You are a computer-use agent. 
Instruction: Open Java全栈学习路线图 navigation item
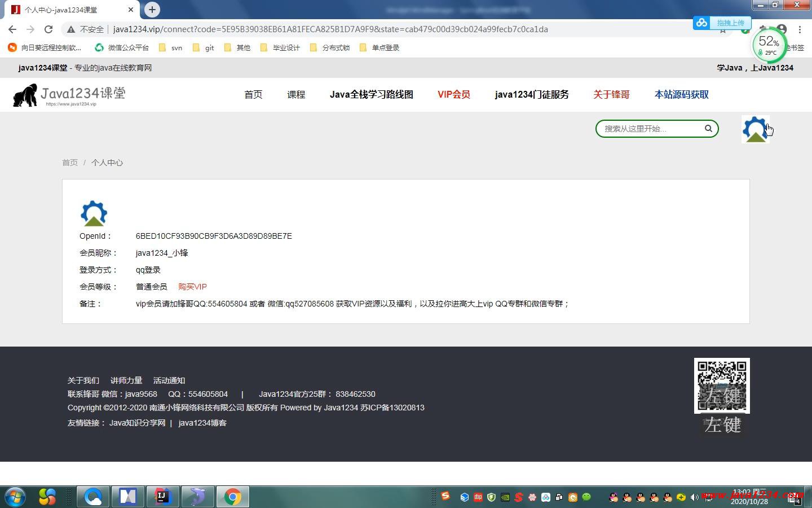pyautogui.click(x=372, y=94)
